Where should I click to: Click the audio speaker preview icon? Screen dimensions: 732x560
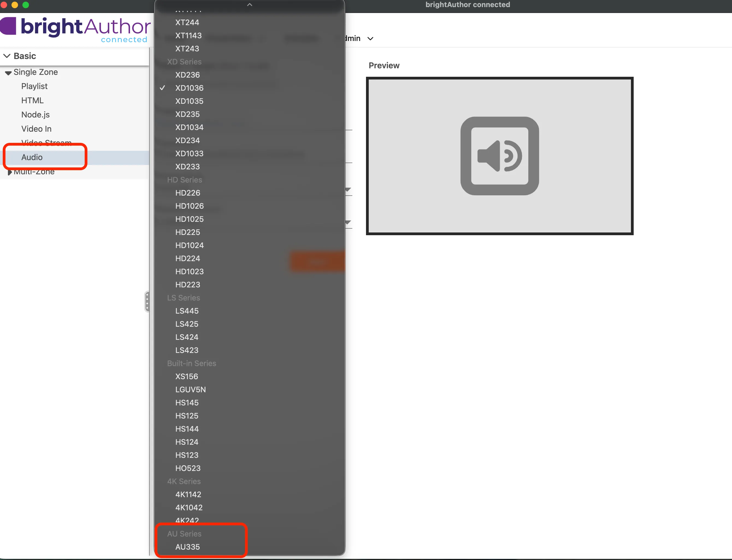pyautogui.click(x=499, y=156)
